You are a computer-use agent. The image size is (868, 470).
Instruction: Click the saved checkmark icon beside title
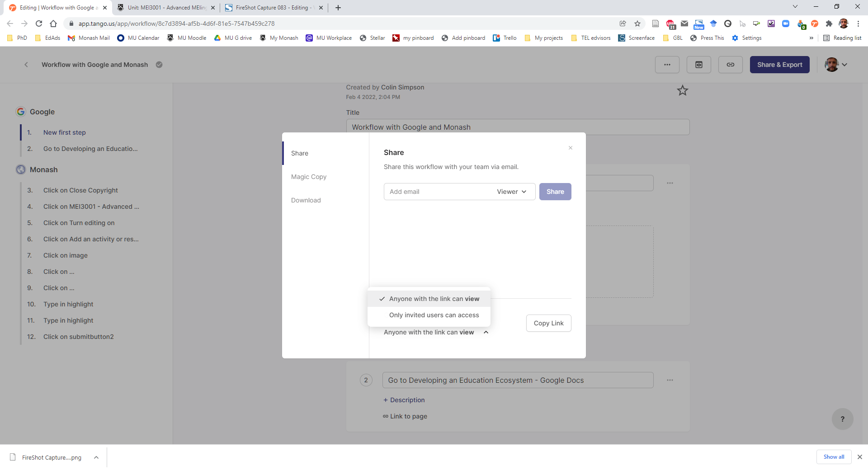159,65
